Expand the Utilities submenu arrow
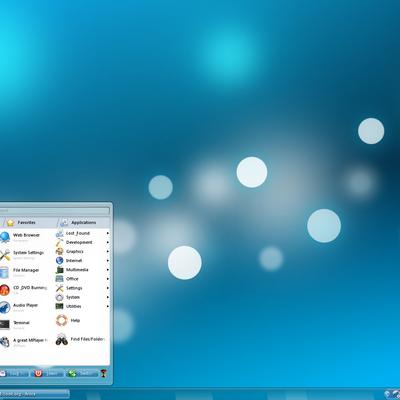Image resolution: width=400 pixels, height=400 pixels. pyautogui.click(x=108, y=306)
